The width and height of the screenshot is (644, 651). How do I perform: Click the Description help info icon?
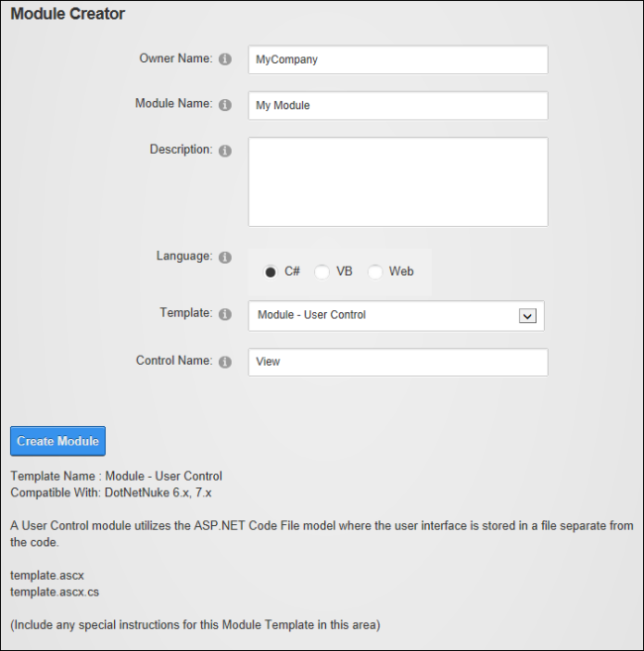pyautogui.click(x=225, y=151)
